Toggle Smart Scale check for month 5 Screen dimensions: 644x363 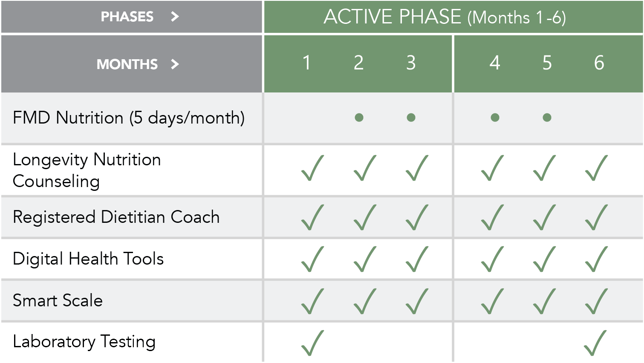pos(544,301)
